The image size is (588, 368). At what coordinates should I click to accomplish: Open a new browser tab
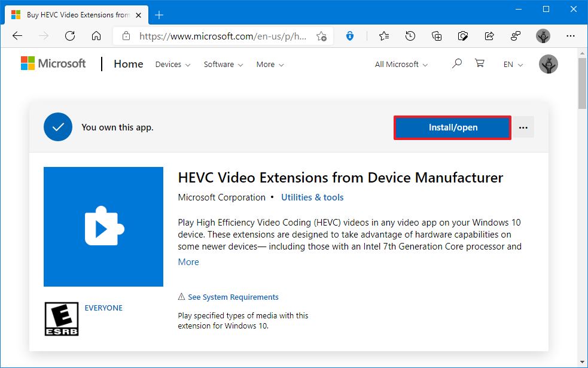[x=159, y=15]
